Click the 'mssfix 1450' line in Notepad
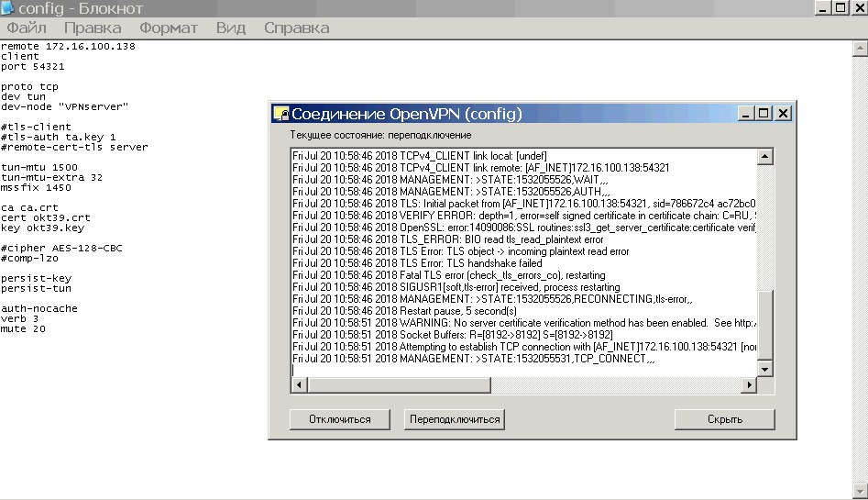 click(36, 188)
